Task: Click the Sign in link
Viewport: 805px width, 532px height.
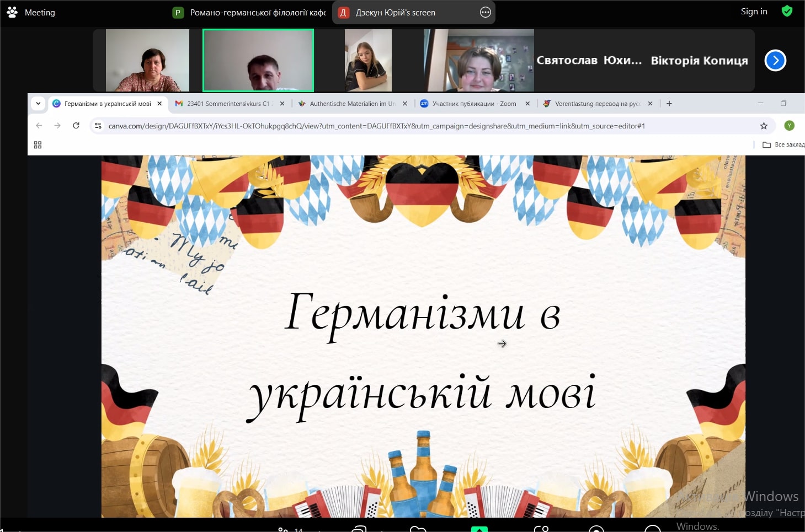Action: [754, 12]
